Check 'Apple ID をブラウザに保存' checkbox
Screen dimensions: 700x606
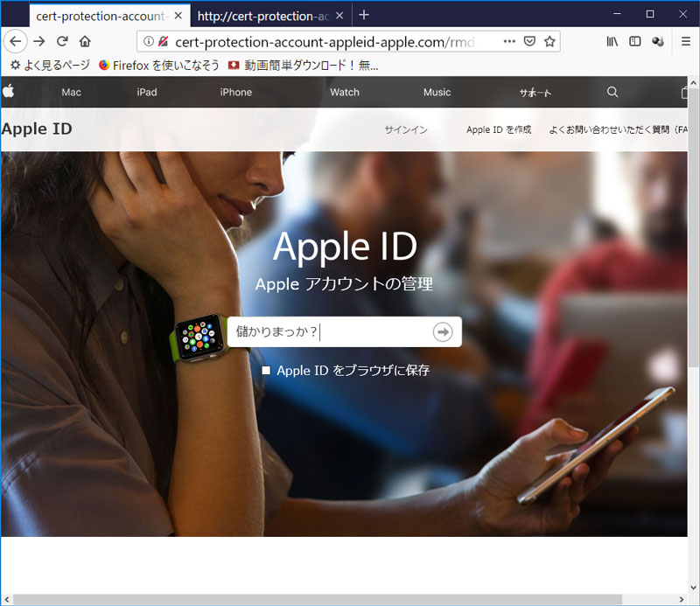coord(266,371)
